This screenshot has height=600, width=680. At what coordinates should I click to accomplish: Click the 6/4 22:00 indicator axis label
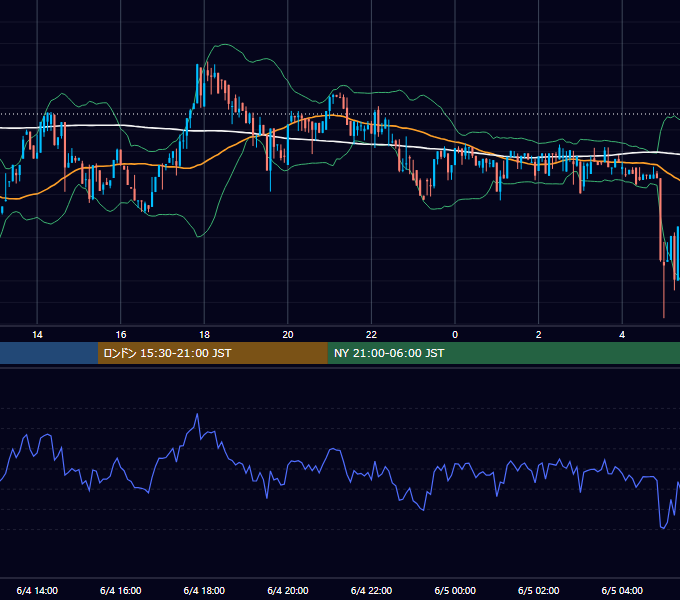(x=371, y=590)
